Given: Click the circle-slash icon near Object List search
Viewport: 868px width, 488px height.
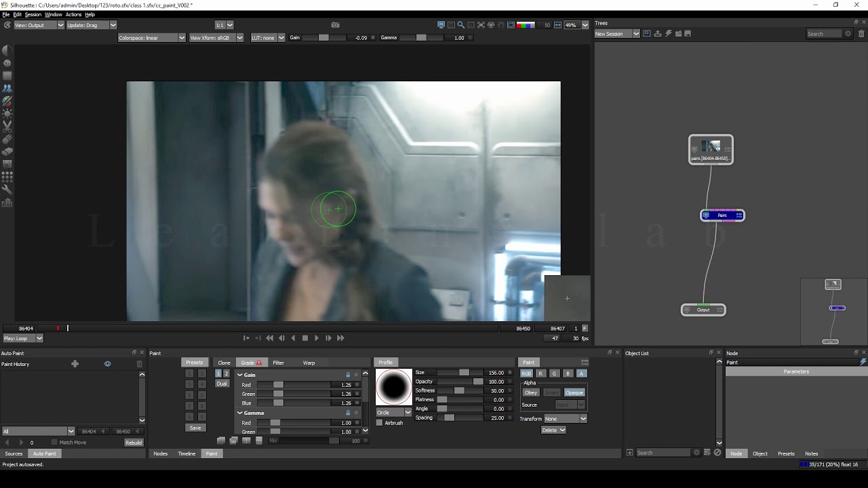Looking at the screenshot, I should (x=717, y=453).
